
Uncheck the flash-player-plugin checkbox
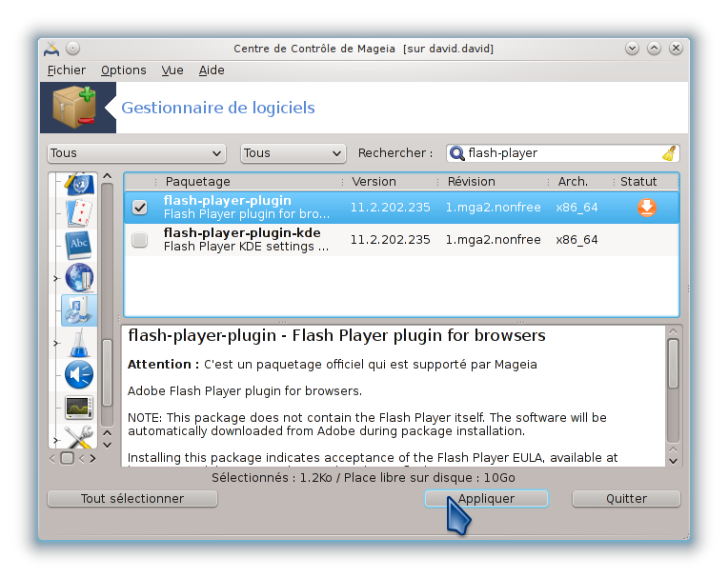click(x=140, y=208)
